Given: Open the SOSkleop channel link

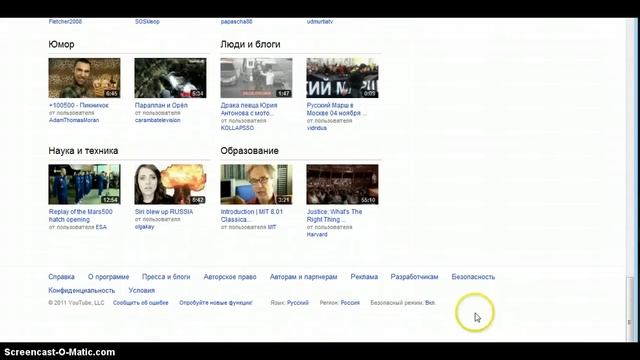Looking at the screenshot, I should pyautogui.click(x=147, y=22).
